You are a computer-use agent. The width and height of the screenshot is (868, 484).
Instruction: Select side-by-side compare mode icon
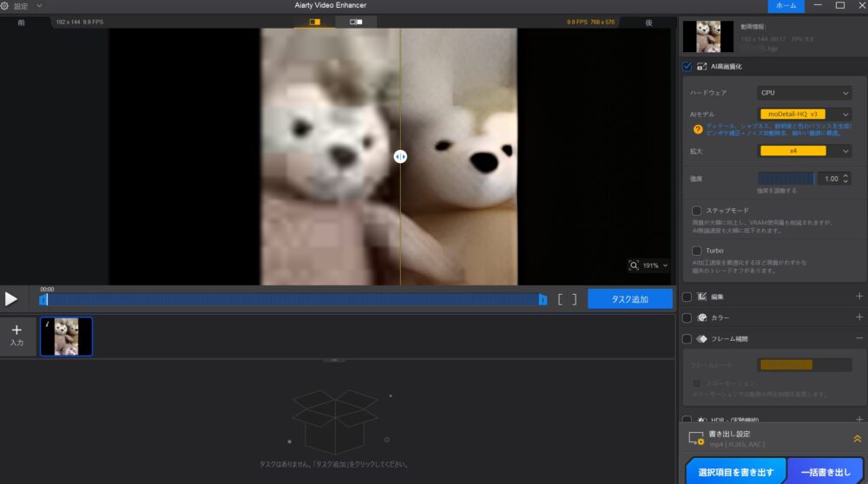tap(356, 22)
